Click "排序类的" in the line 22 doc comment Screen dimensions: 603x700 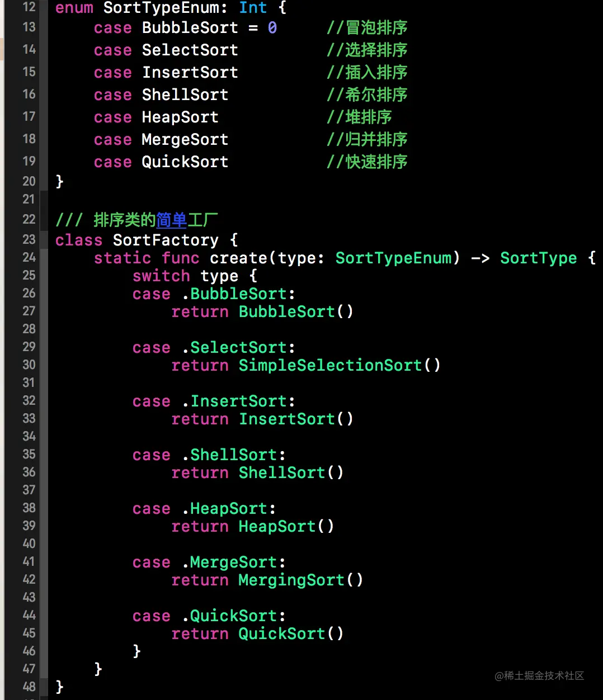point(125,220)
